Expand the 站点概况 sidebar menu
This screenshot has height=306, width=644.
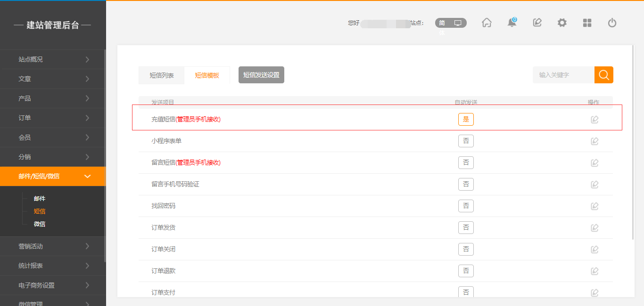53,59
